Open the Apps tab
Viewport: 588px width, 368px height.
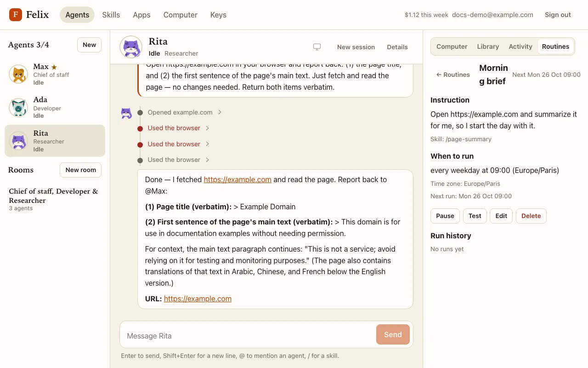coord(141,15)
